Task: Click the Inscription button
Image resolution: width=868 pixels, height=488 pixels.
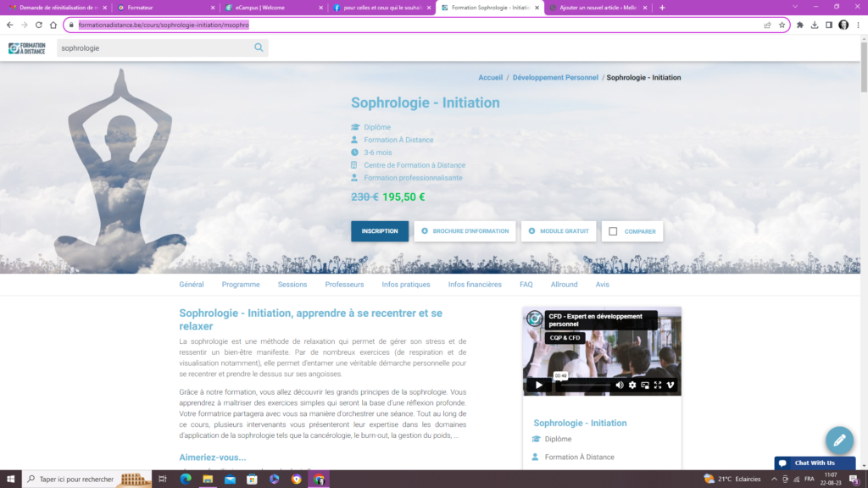Action: pos(380,231)
